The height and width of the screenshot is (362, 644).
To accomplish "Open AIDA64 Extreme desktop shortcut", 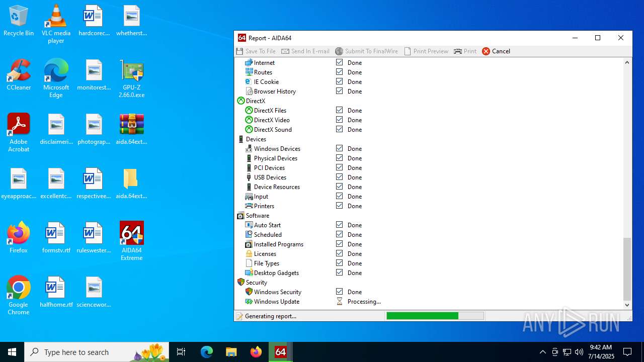I will coord(132,241).
